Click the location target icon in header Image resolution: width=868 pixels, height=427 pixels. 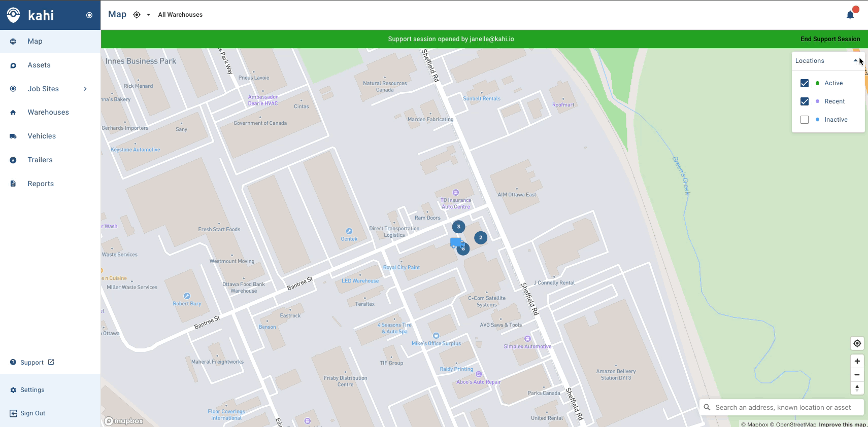[137, 15]
